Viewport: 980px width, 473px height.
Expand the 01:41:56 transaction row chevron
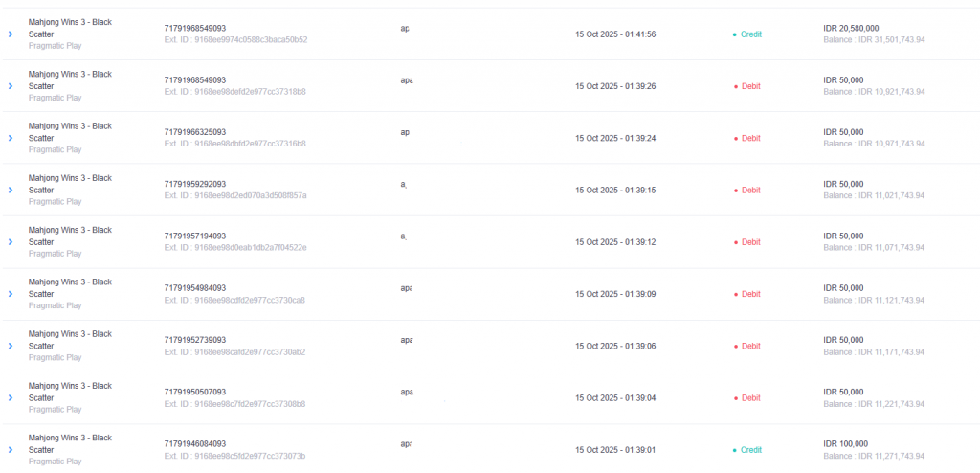coord(11,34)
